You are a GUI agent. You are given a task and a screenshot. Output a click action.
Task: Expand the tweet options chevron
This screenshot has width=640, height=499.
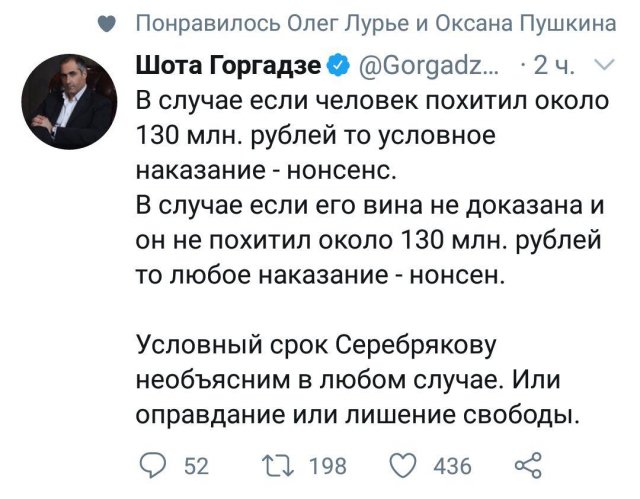[x=604, y=67]
